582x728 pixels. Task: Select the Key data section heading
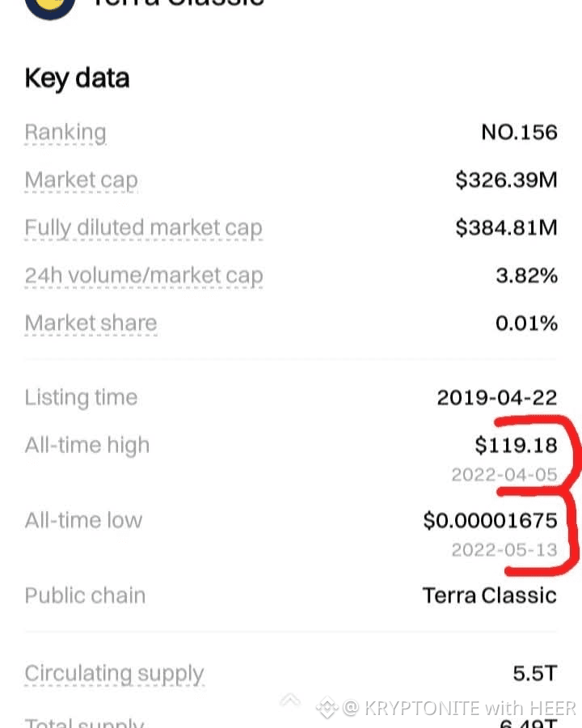tap(77, 78)
